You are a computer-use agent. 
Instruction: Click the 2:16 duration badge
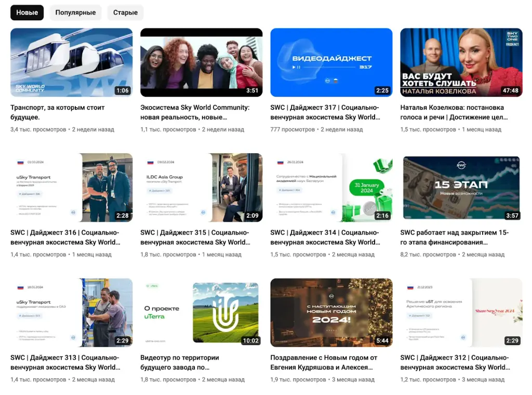pos(382,216)
